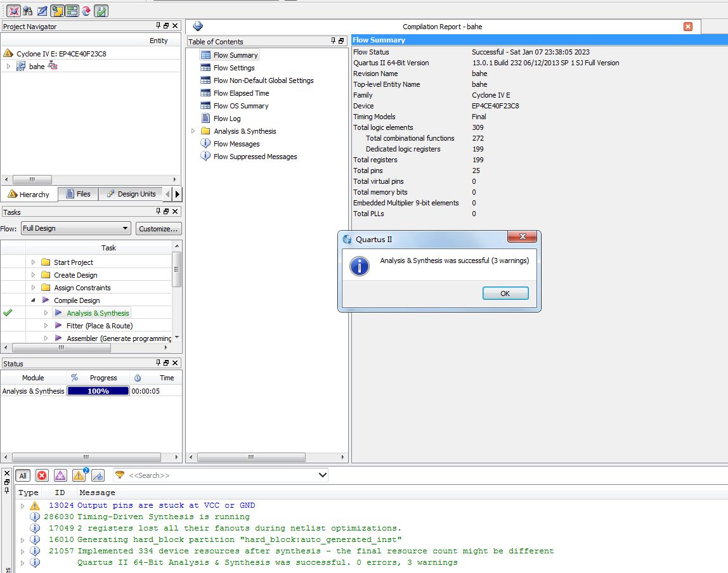Open Flow Log in Table of Contents
Viewport: 728px width, 573px height.
pyautogui.click(x=226, y=119)
